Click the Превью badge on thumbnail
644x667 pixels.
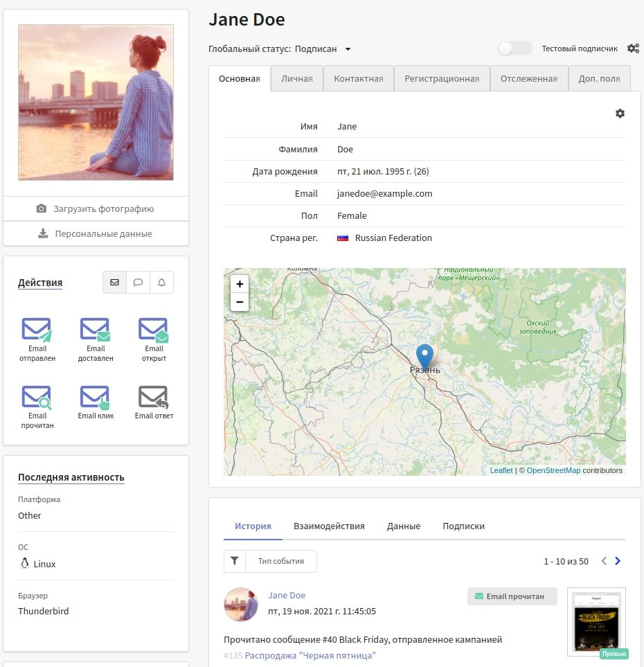tap(614, 654)
